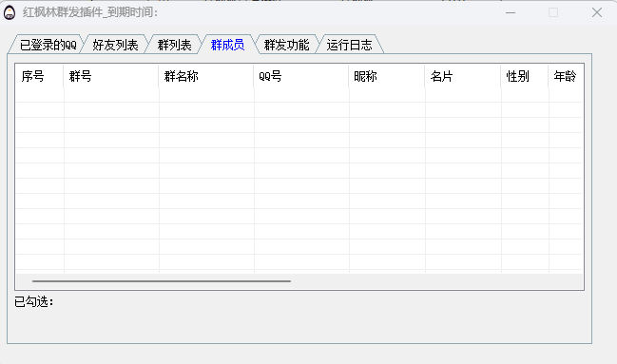Minimize the 红枫林群发插件 window
617x364 pixels.
coord(511,12)
